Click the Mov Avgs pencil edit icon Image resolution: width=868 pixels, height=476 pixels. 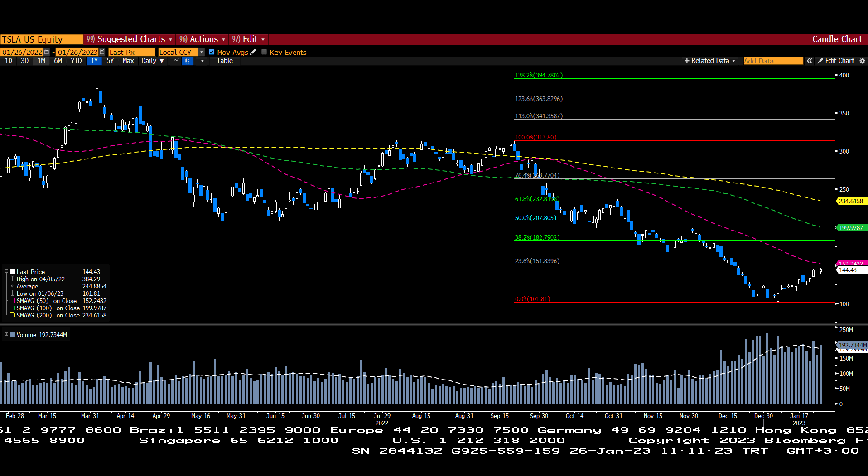[x=253, y=52]
